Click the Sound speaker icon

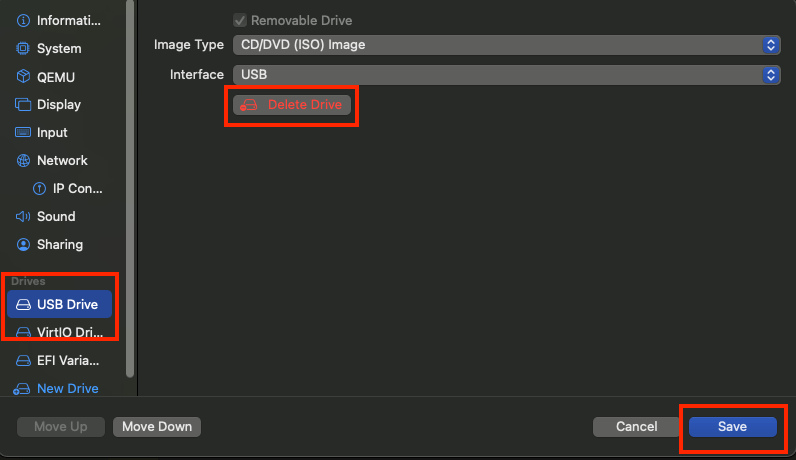pyautogui.click(x=23, y=216)
